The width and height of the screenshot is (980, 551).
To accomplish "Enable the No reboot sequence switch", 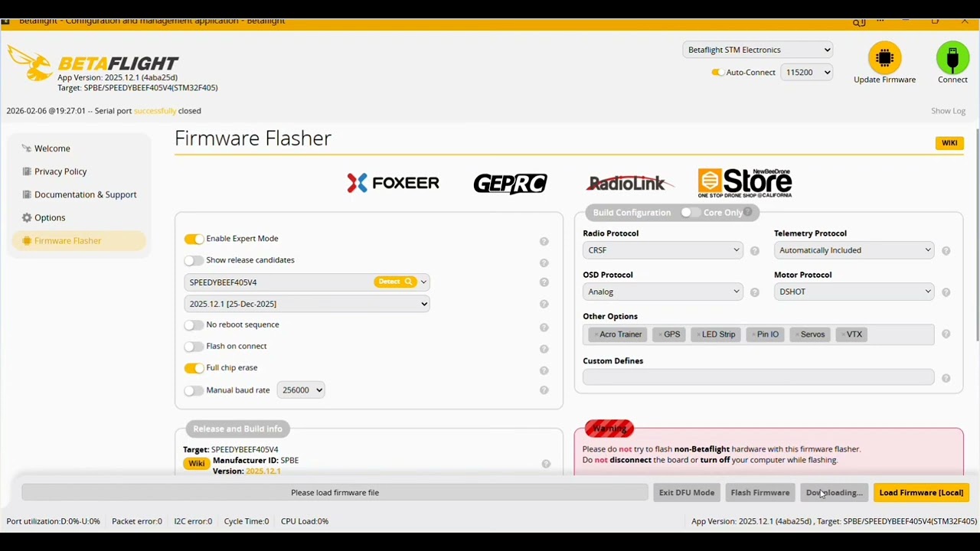I will 194,324.
